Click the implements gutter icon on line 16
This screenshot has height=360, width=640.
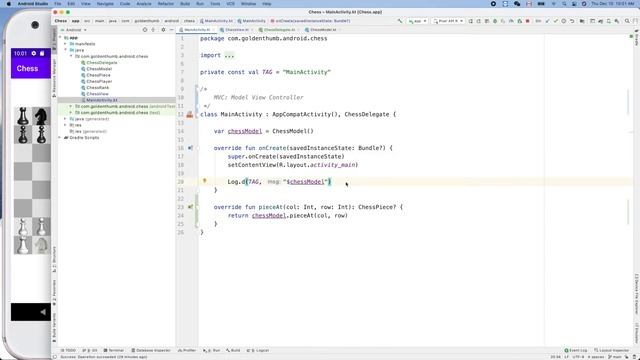(x=190, y=148)
